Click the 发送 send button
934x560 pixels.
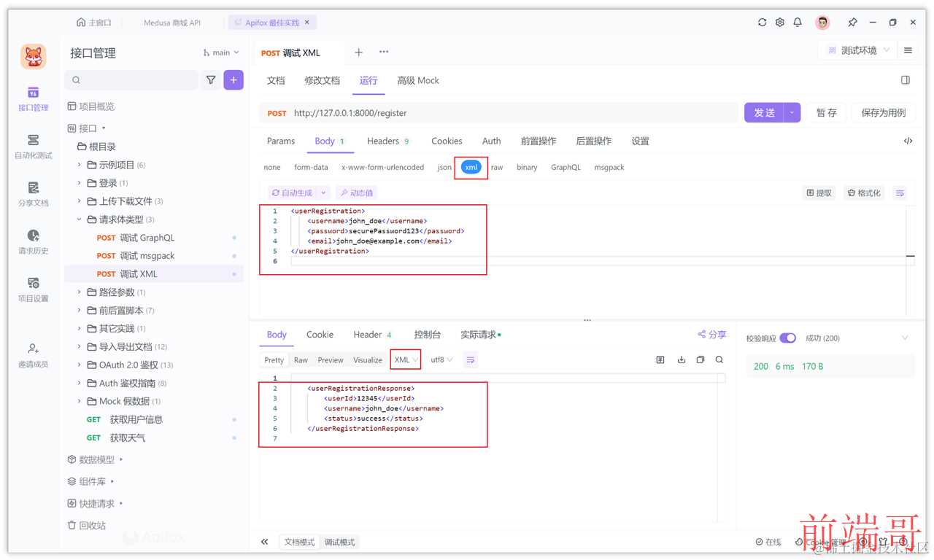coord(764,112)
